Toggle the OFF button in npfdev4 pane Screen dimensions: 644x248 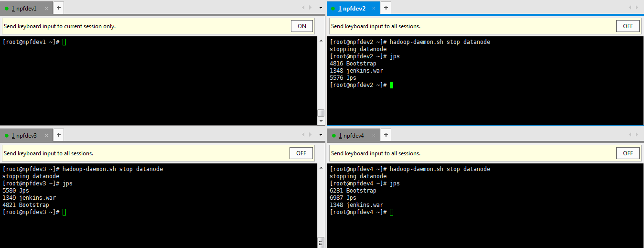tap(628, 153)
